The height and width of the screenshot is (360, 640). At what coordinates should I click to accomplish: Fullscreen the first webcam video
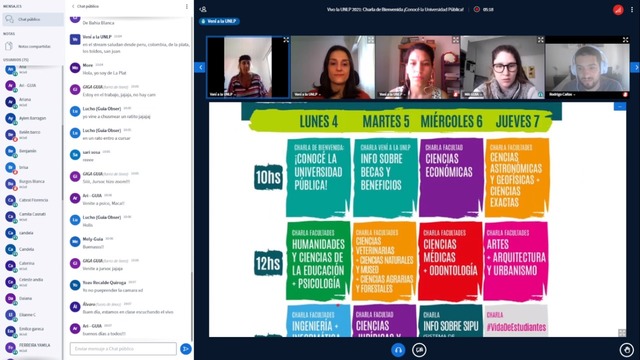point(286,40)
